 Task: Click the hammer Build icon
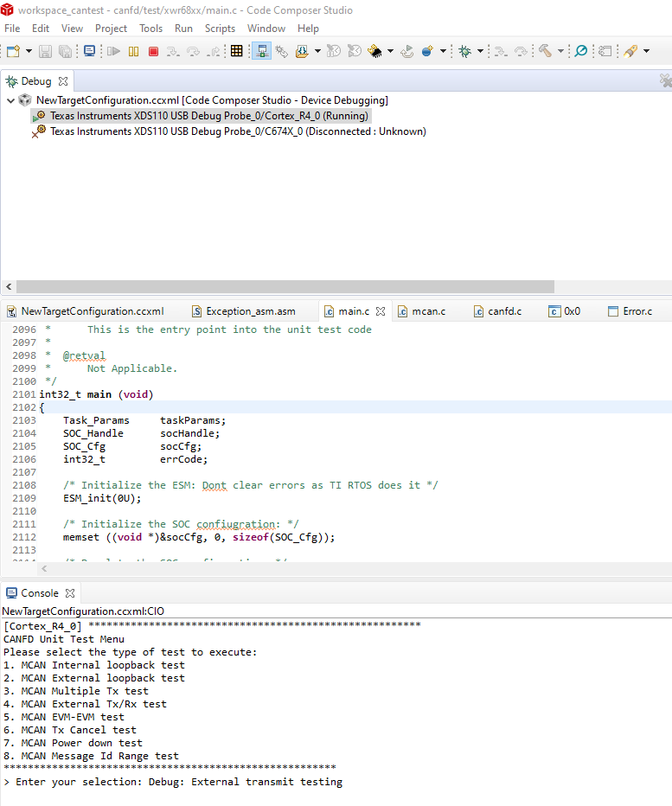coord(546,51)
